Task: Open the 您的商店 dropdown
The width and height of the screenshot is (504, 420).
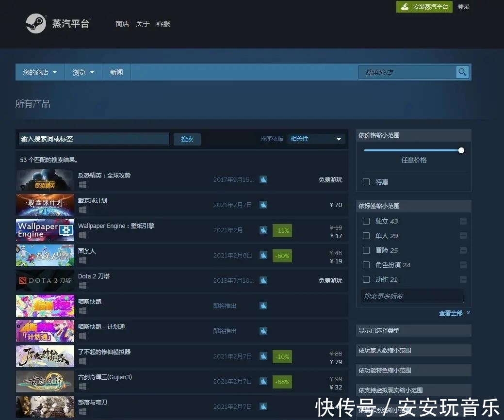Action: point(39,72)
